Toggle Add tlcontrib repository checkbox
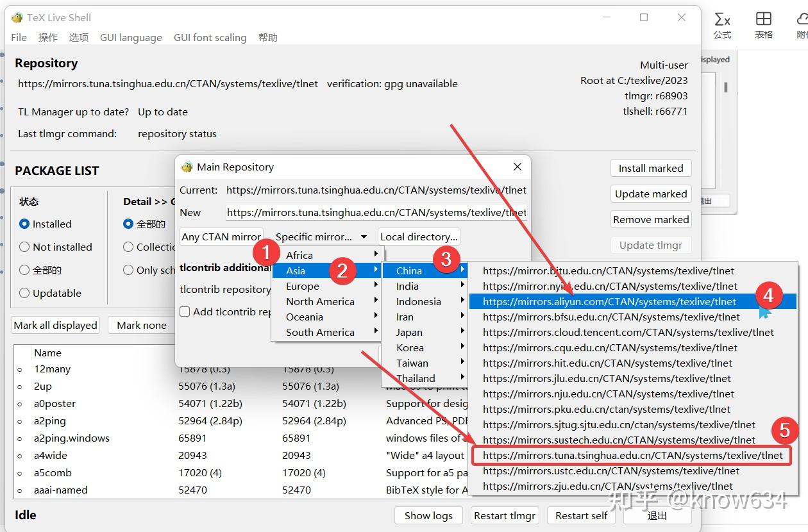This screenshot has width=808, height=532. pos(185,312)
